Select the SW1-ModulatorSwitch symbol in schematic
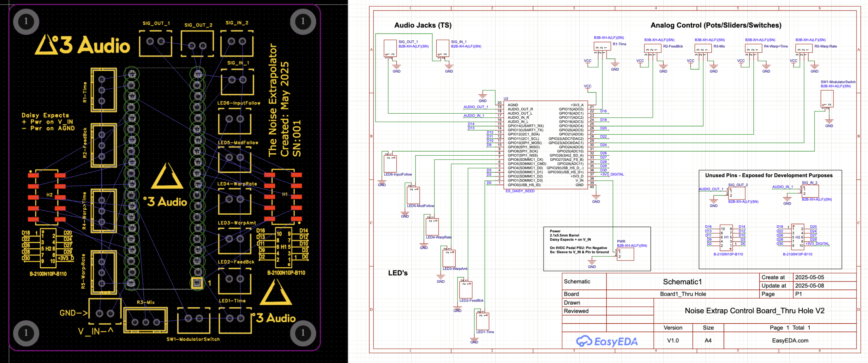This screenshot has width=868, height=363. tap(827, 99)
